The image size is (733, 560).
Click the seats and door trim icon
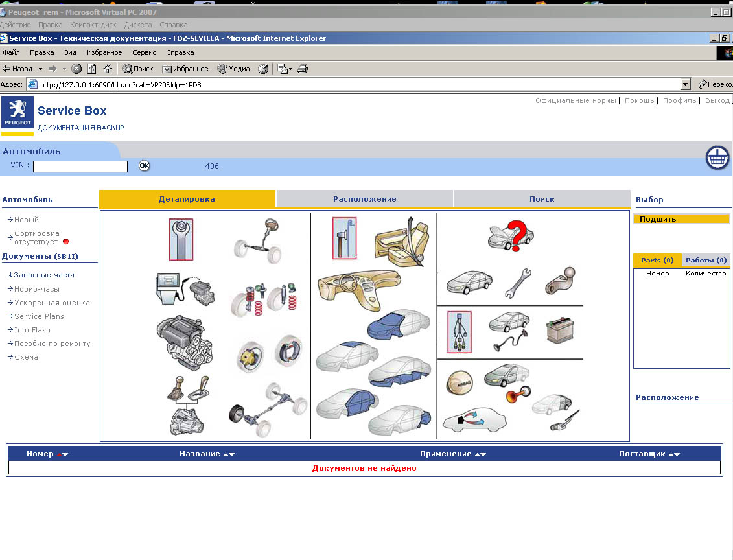point(401,242)
